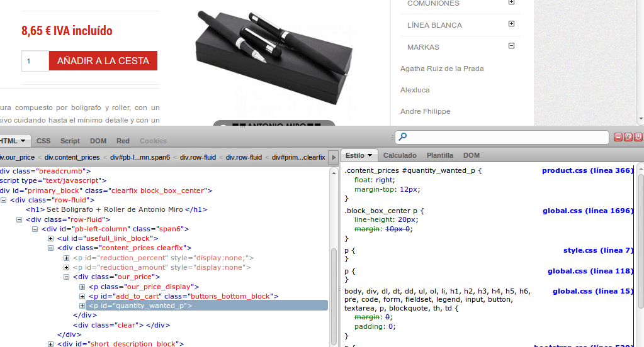Viewport: 644px width, 347px height.
Task: Click the float: right CSS property
Action: 375,180
